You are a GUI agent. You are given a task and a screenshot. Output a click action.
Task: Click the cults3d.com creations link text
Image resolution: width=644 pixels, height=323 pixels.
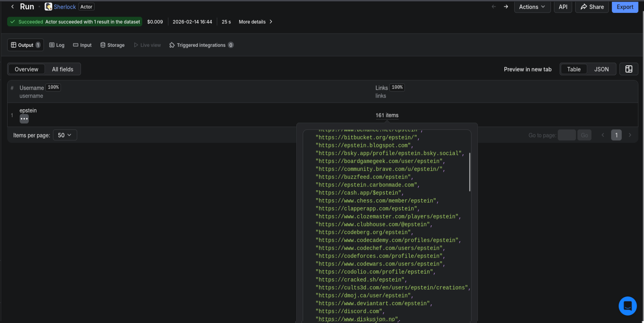click(392, 289)
